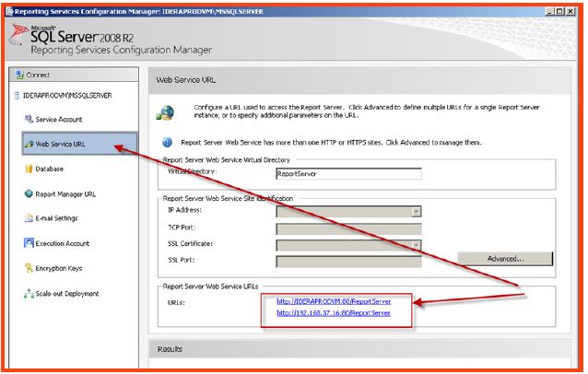Click the globe icon beside the description

click(165, 112)
